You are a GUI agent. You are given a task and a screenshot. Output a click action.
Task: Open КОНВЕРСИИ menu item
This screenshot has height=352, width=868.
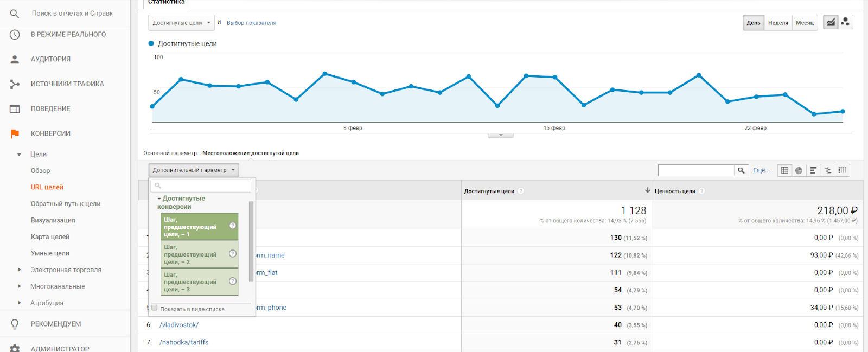click(x=50, y=133)
